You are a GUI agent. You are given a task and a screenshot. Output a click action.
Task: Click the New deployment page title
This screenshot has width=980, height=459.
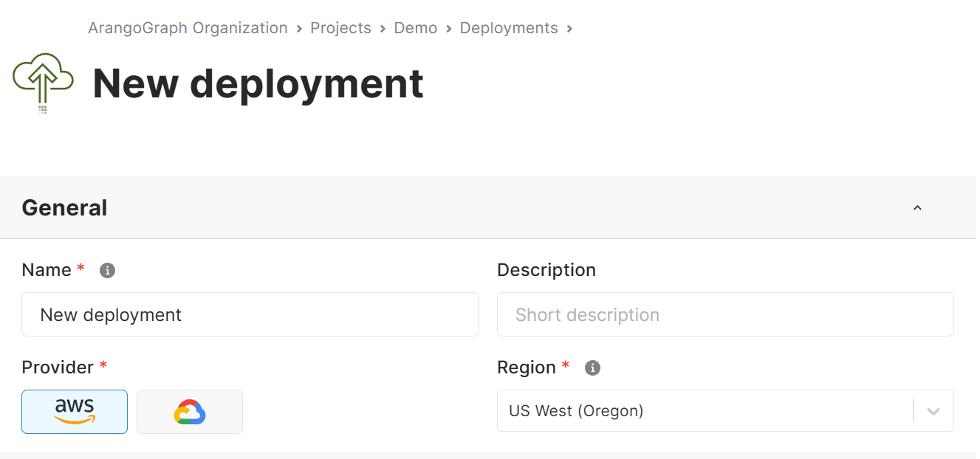[258, 83]
